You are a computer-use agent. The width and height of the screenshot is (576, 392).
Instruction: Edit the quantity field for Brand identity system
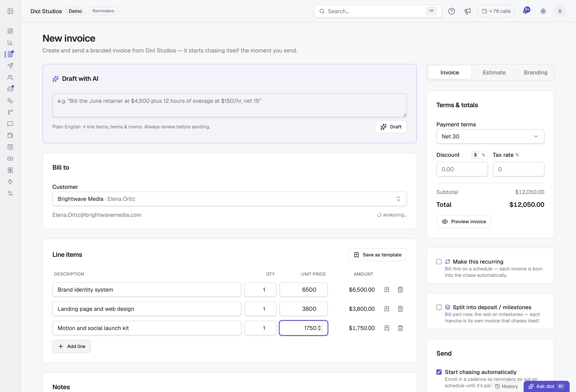tap(260, 289)
